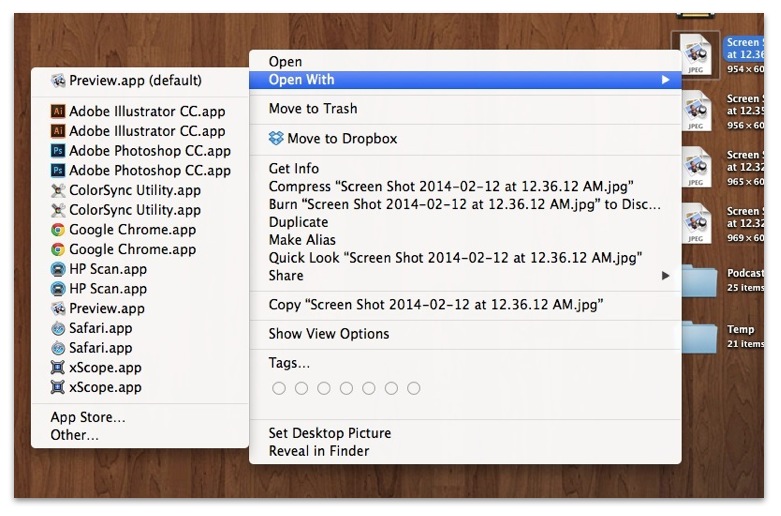Select the lower Adobe Illustrator CC.app entry
Image resolution: width=781 pixels, height=516 pixels.
click(139, 131)
